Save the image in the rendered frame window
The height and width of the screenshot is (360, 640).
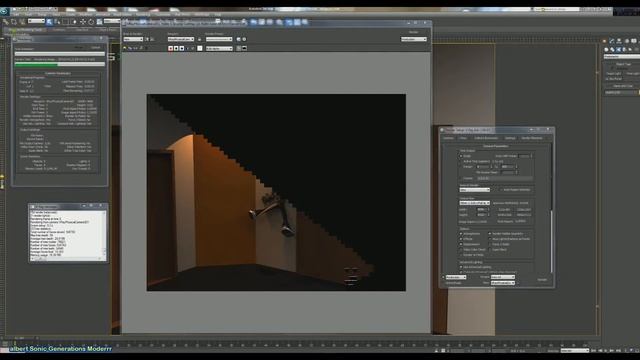pyautogui.click(x=125, y=48)
